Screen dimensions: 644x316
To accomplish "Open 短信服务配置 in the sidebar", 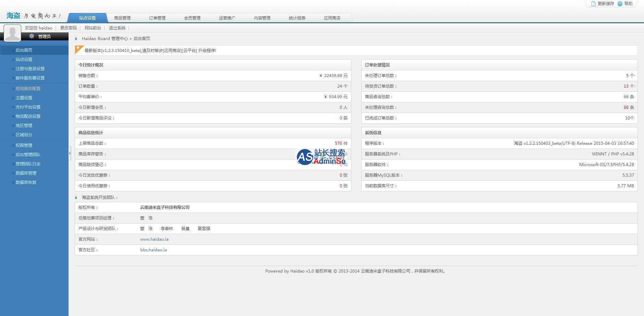I will tap(28, 89).
